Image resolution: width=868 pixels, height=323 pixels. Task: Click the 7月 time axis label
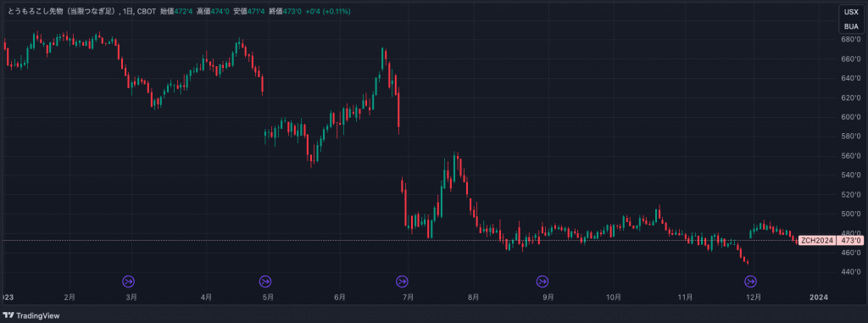click(x=408, y=298)
